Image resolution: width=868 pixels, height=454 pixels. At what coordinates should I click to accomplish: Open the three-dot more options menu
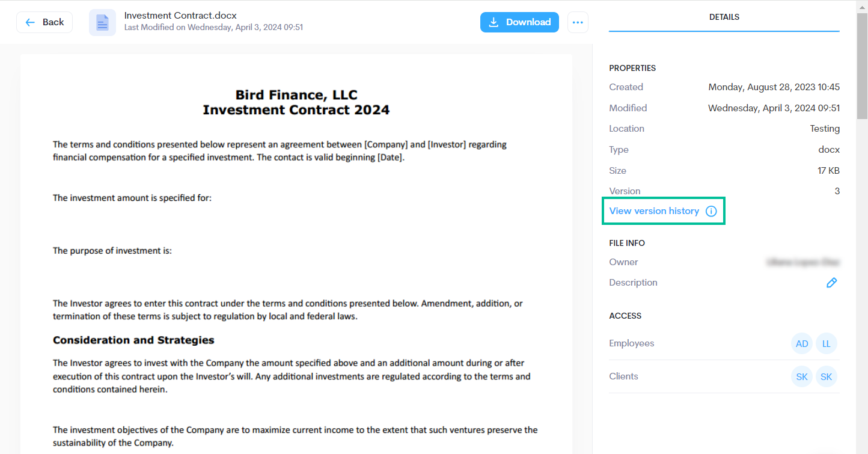pos(578,22)
